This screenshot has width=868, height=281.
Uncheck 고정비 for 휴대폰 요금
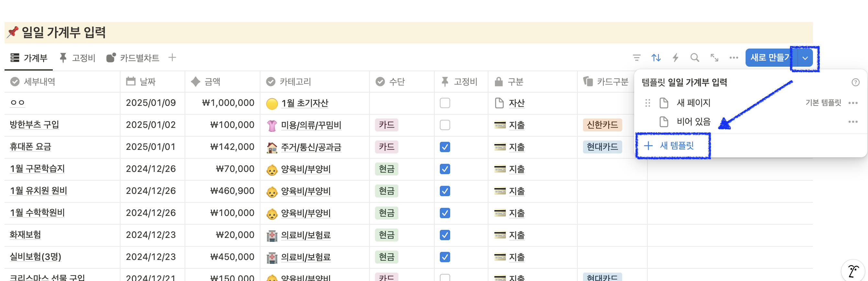point(445,147)
